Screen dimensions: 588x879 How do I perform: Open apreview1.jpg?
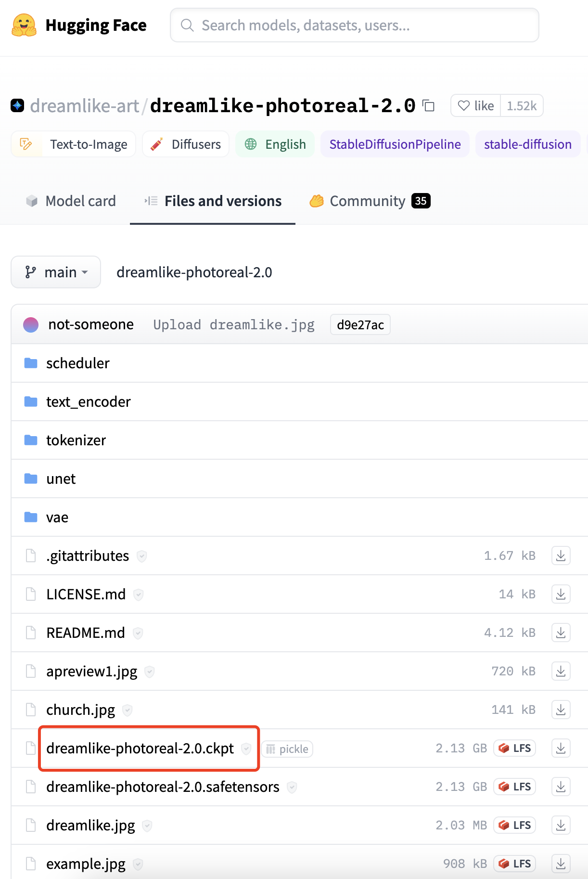click(x=92, y=671)
